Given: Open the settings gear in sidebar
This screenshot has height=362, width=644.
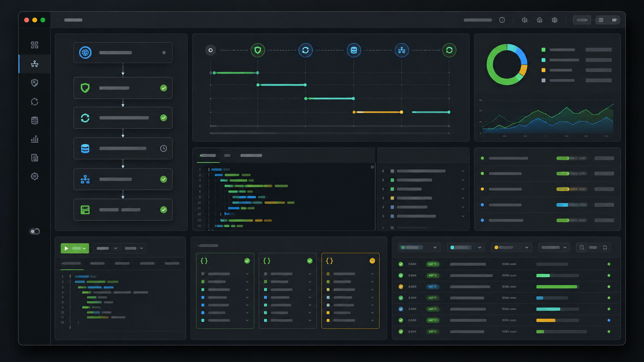Looking at the screenshot, I should (35, 176).
